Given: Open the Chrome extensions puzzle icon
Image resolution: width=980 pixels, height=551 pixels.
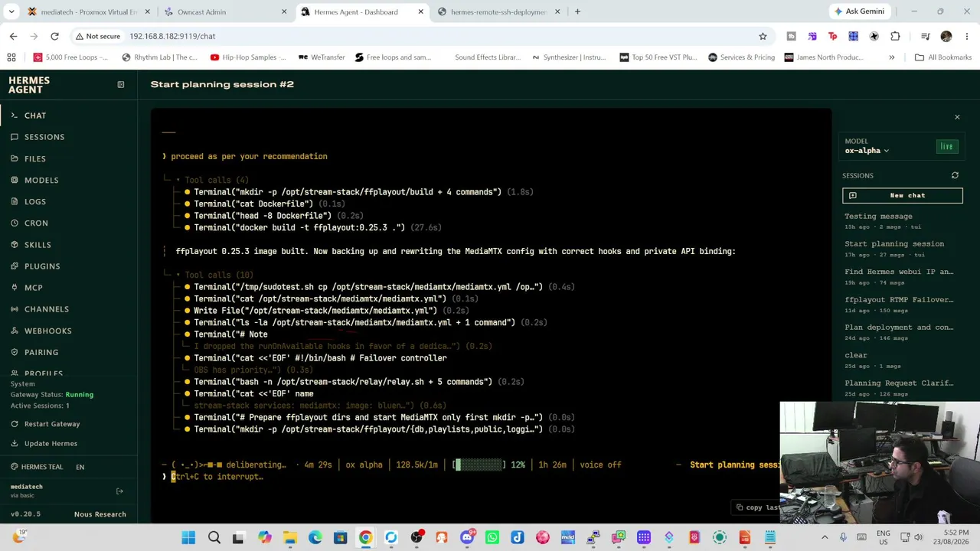Looking at the screenshot, I should (x=895, y=36).
